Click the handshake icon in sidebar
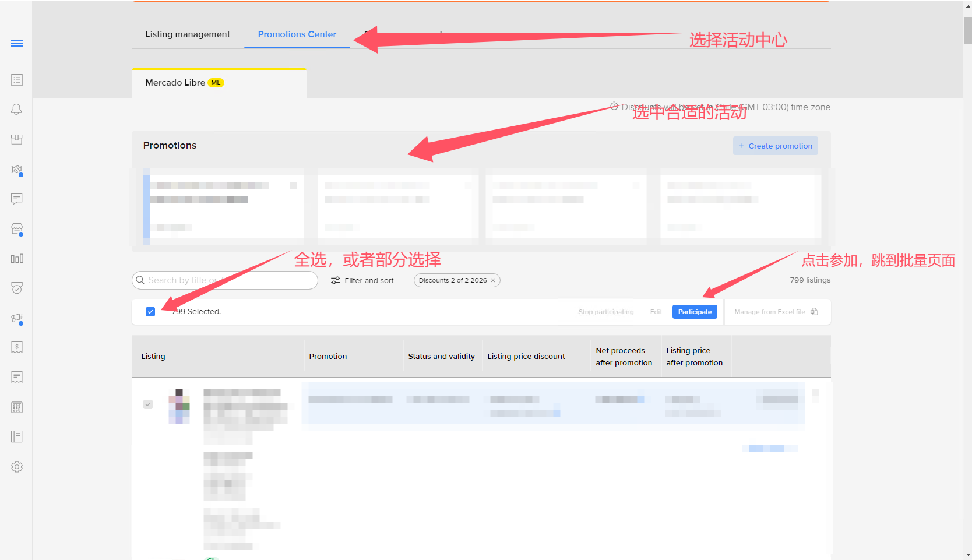This screenshot has height=560, width=972. coord(17,170)
